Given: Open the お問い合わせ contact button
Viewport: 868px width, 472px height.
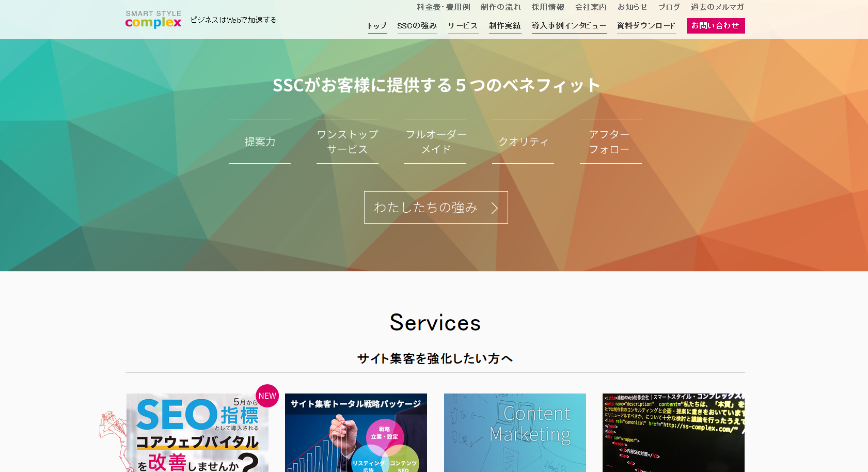Looking at the screenshot, I should coord(715,26).
